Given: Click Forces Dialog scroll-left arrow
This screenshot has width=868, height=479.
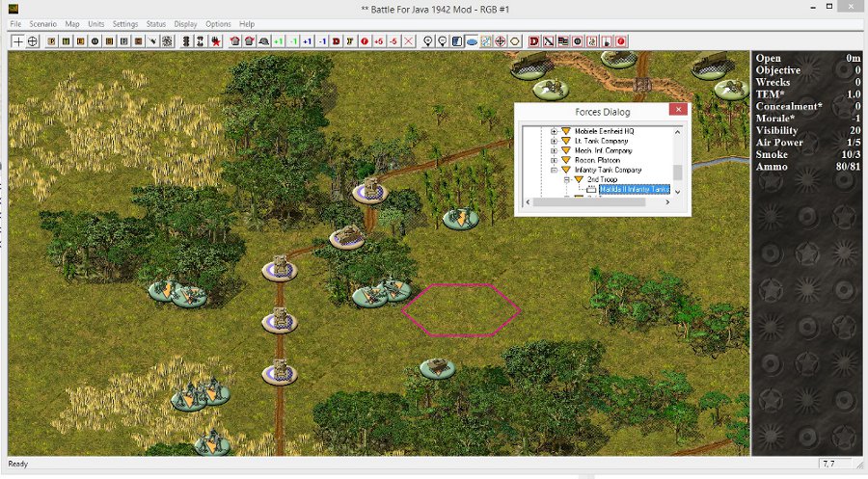Looking at the screenshot, I should (x=528, y=201).
